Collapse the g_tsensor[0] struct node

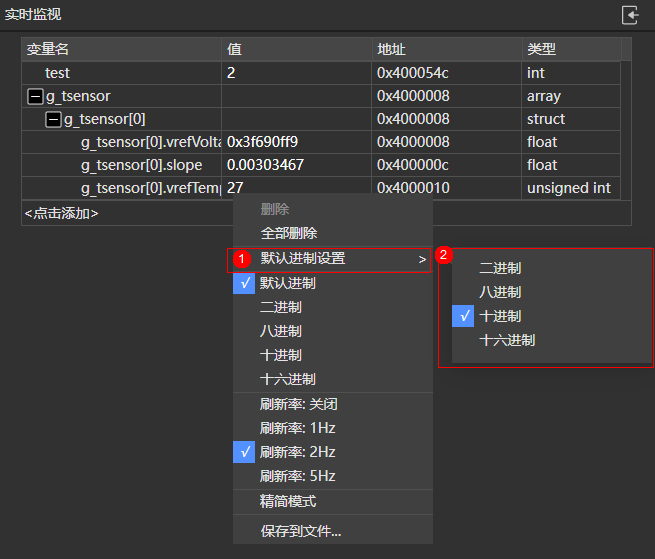point(53,120)
